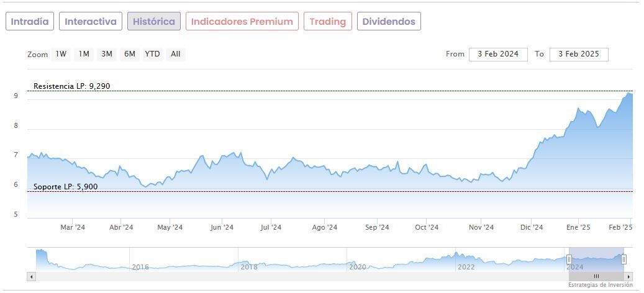Open the Intradía chart tab
This screenshot has height=293, width=644.
pyautogui.click(x=30, y=22)
